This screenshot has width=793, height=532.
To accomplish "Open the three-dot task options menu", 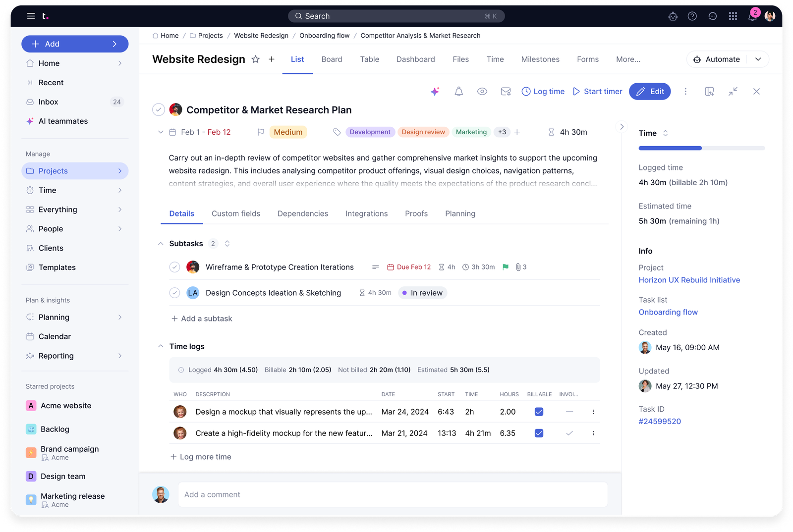I will click(x=685, y=92).
